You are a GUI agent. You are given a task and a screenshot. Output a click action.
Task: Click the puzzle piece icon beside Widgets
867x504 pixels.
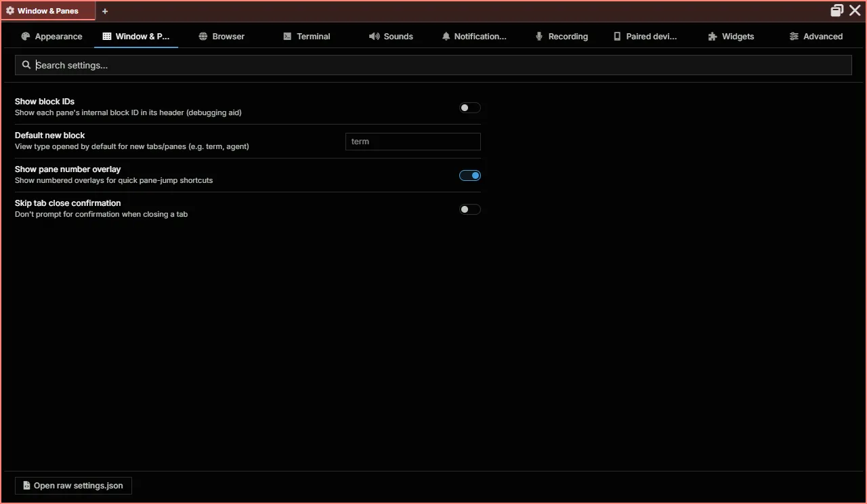pyautogui.click(x=713, y=37)
